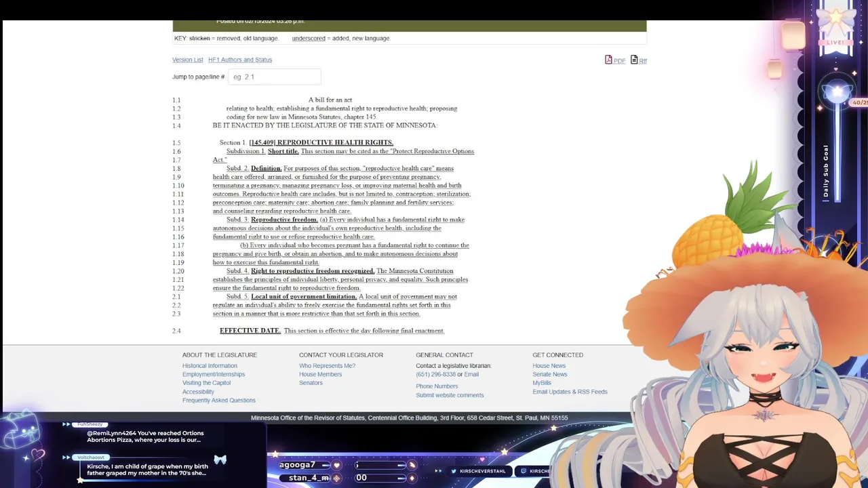Click the "Contact a legislative librarian:" text
The width and height of the screenshot is (868, 488).
point(454,366)
